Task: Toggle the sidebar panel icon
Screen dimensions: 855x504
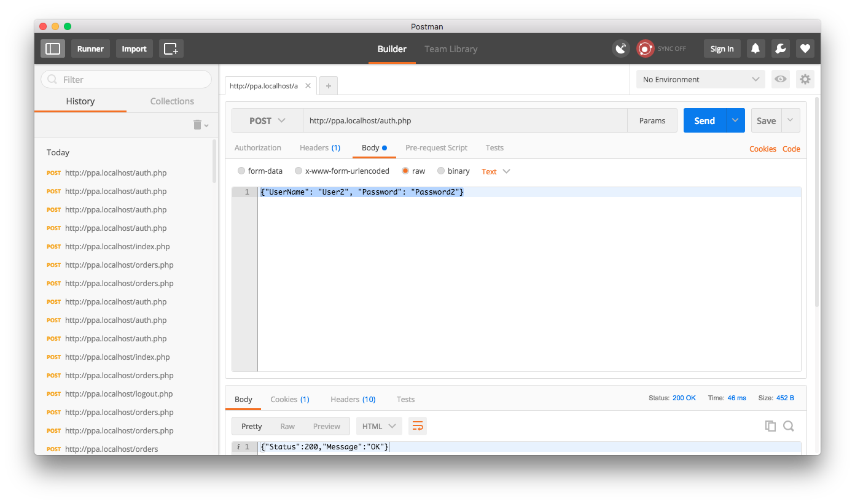Action: pos(53,48)
